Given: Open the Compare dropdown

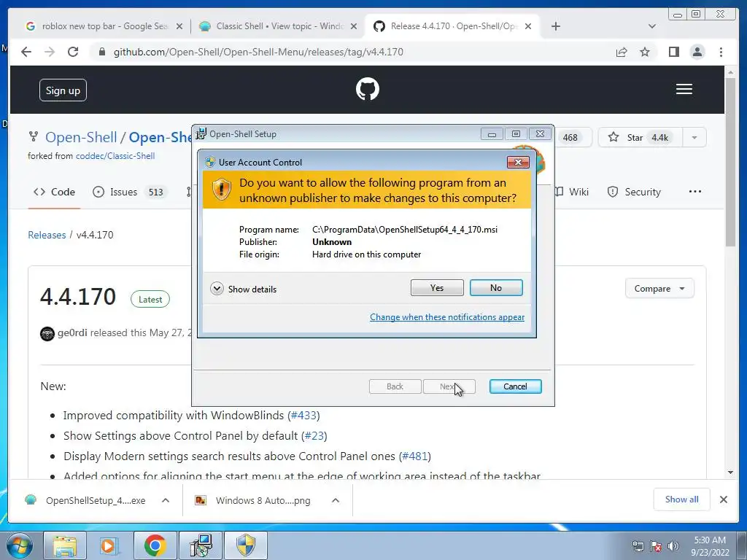Looking at the screenshot, I should [x=659, y=289].
